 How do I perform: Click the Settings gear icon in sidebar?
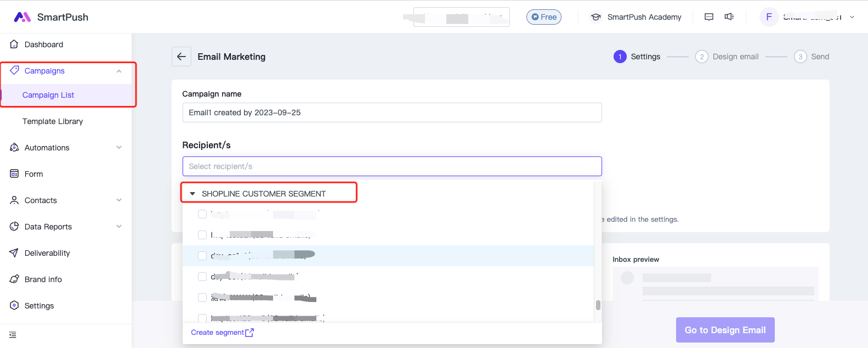(x=14, y=306)
